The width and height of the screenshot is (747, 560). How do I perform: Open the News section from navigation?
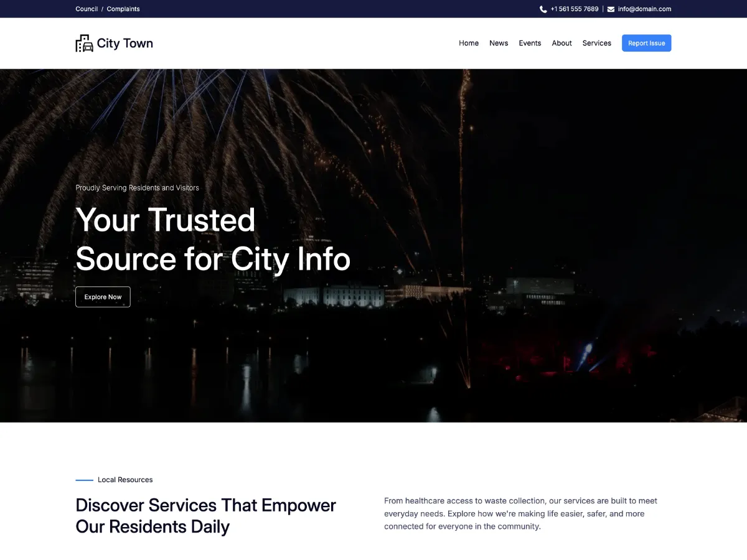tap(499, 43)
